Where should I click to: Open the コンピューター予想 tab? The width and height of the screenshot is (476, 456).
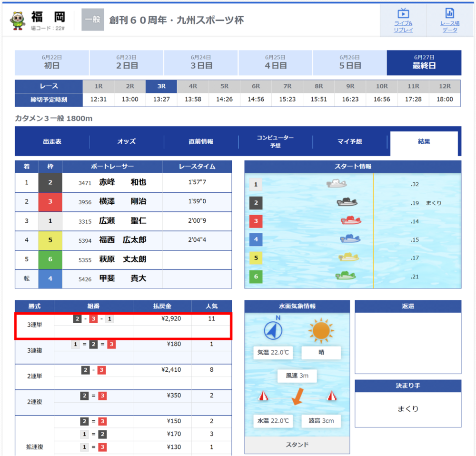point(275,141)
